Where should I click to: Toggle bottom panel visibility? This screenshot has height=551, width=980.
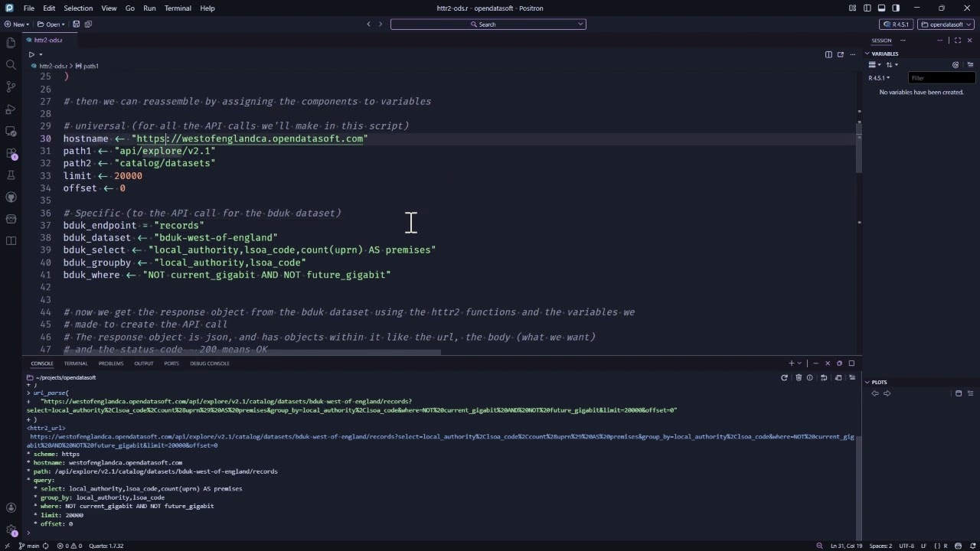[x=881, y=8]
